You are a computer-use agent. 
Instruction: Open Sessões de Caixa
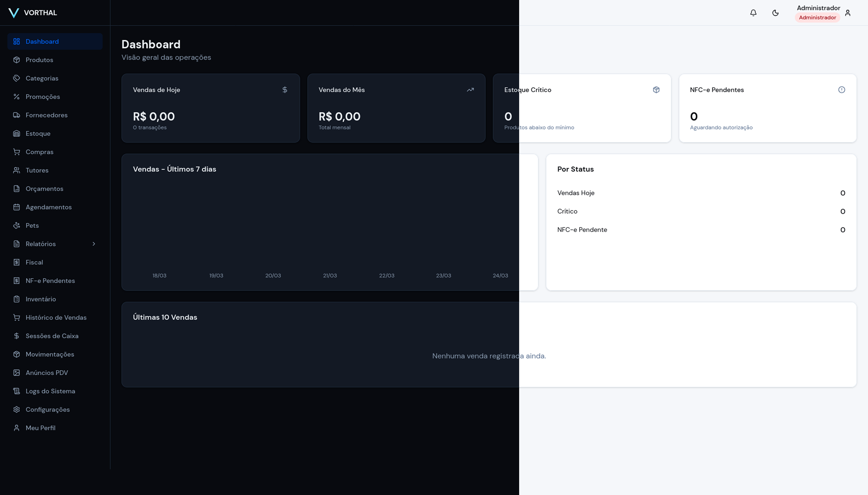coord(52,336)
